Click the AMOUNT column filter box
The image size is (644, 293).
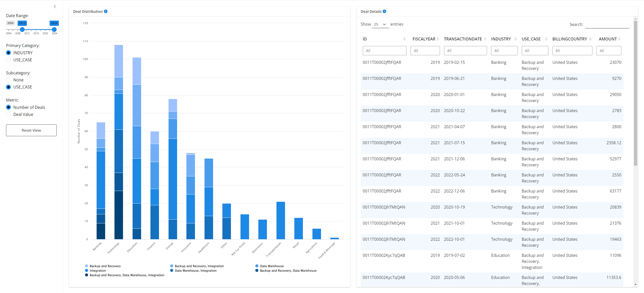(609, 51)
